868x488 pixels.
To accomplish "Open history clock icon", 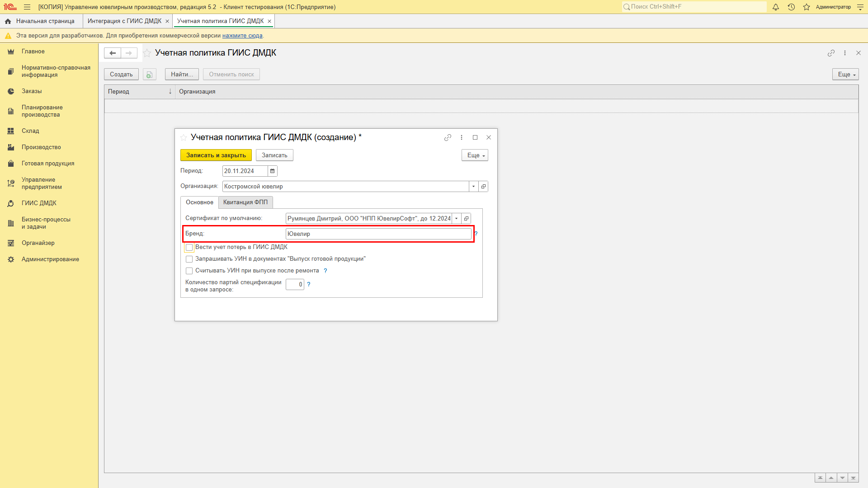I will tap(791, 7).
